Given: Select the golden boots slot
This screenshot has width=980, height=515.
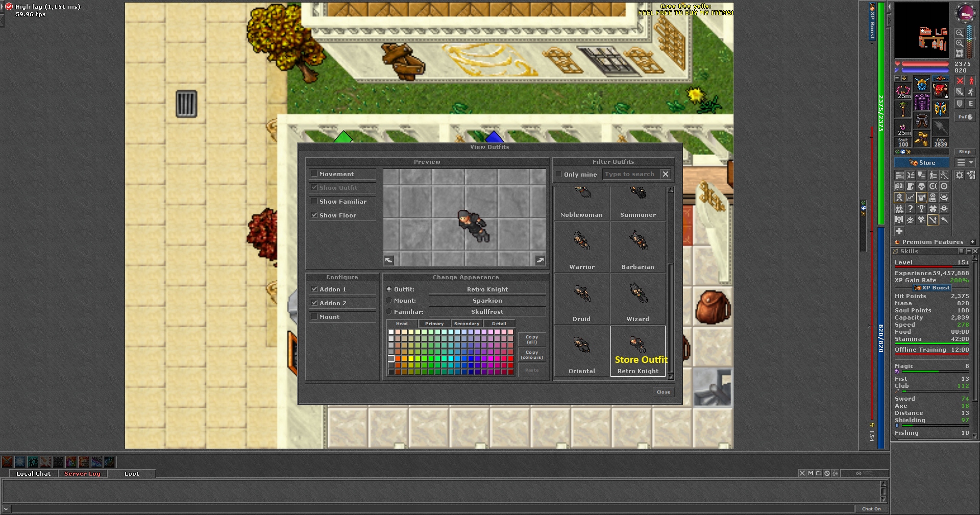Looking at the screenshot, I should pos(922,139).
